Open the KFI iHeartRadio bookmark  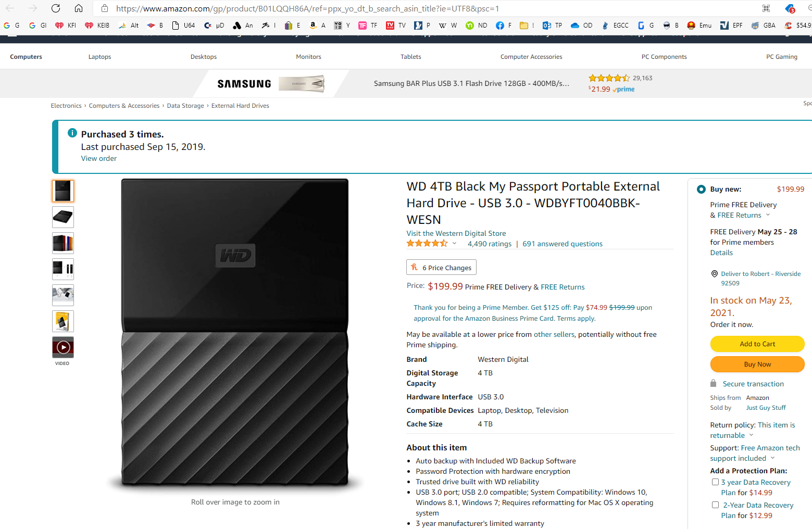tap(66, 25)
